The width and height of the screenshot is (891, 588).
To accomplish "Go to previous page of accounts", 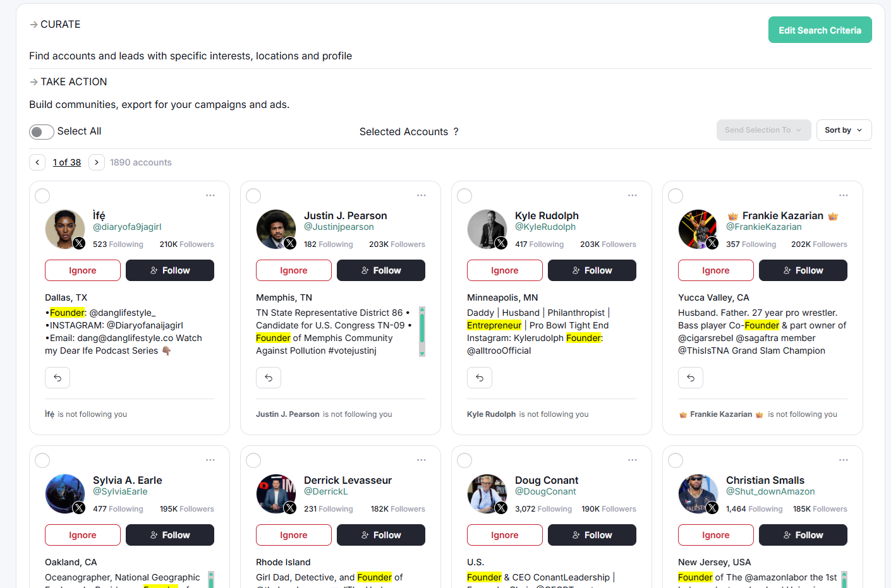I will [x=37, y=162].
